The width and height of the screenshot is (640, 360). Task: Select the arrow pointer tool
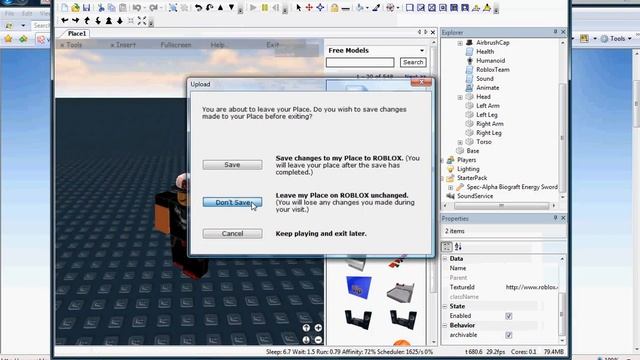(x=298, y=7)
